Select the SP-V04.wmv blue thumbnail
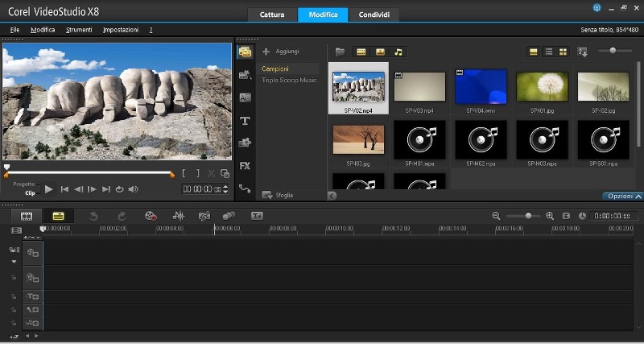 tap(481, 87)
